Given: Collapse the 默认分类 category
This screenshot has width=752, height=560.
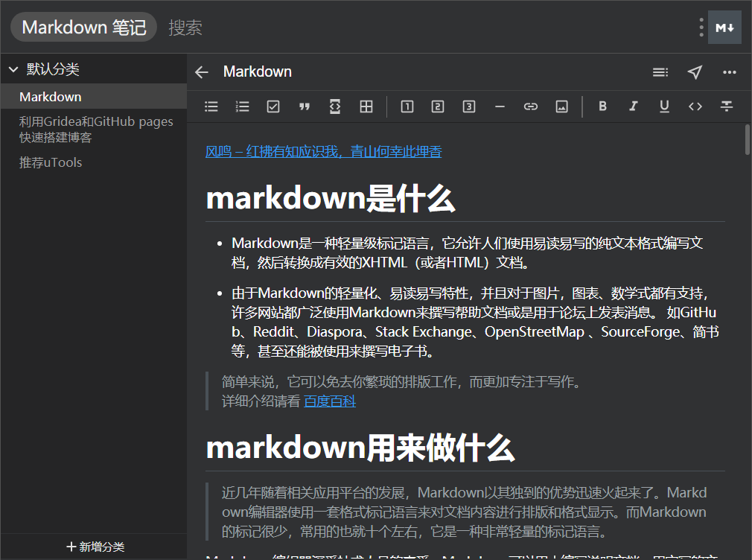Looking at the screenshot, I should [13, 69].
